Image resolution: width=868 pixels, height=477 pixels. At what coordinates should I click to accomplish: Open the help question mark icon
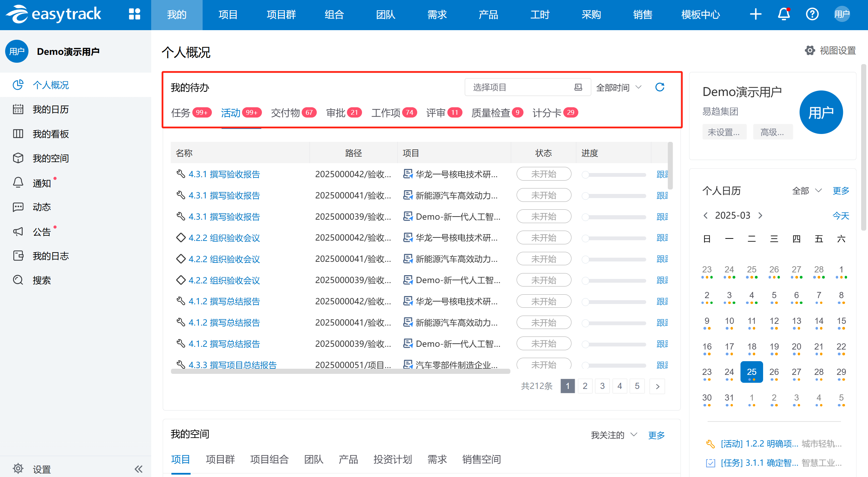coord(812,14)
